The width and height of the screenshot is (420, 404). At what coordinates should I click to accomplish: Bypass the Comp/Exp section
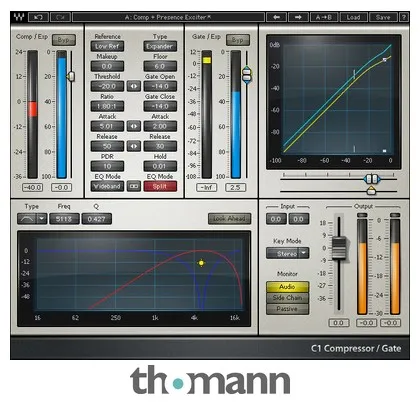(64, 40)
